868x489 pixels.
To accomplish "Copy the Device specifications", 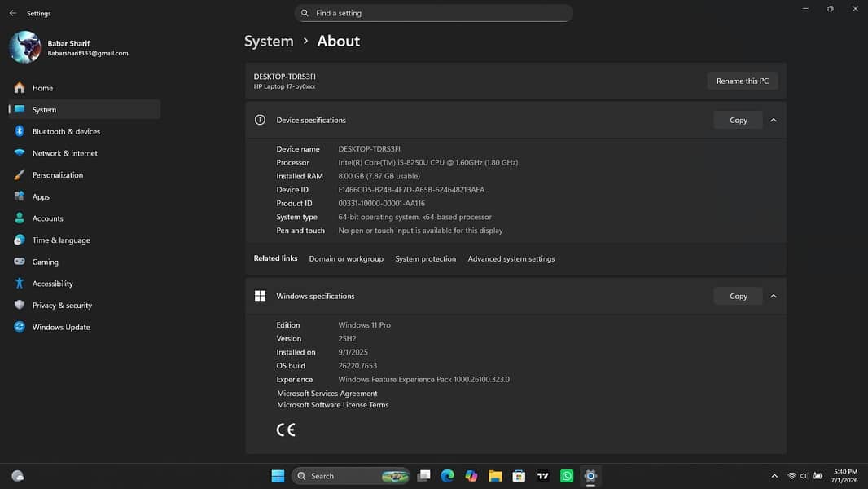I will point(738,120).
